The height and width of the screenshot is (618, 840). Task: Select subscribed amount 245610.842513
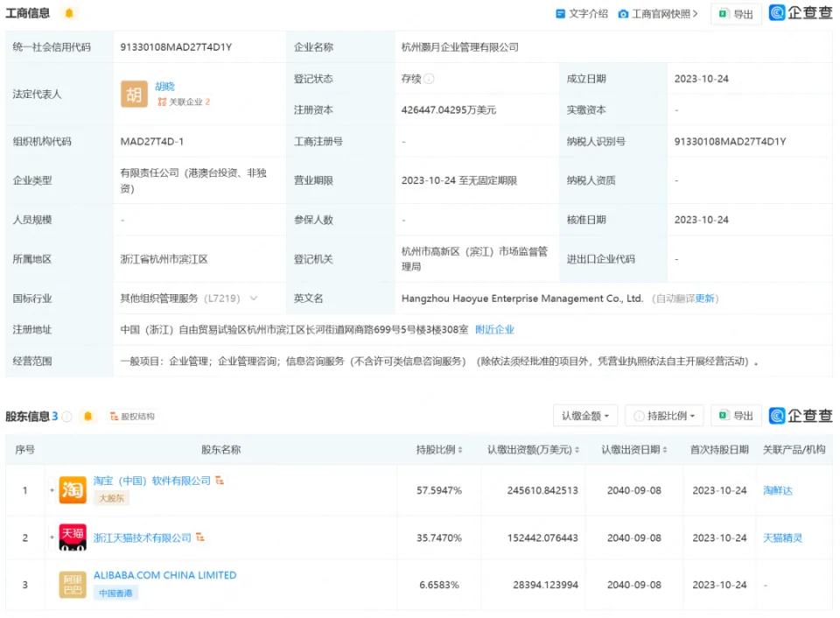tap(542, 490)
